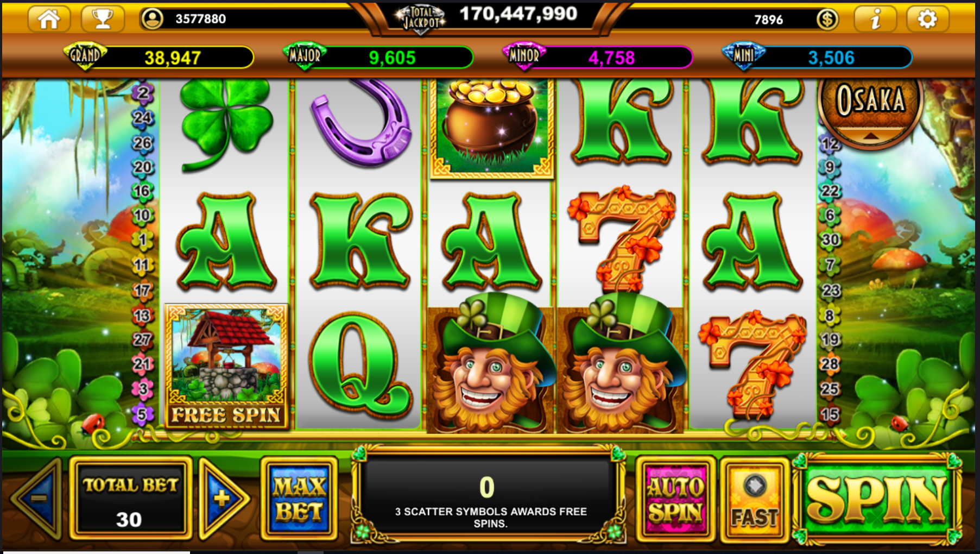Viewport: 980px width, 554px height.
Task: Open the home screen icon
Action: [49, 19]
